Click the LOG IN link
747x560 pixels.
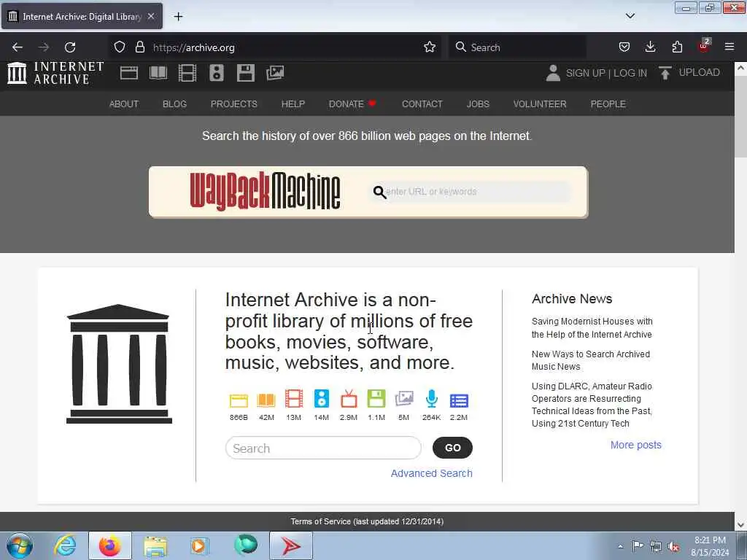[x=630, y=74]
